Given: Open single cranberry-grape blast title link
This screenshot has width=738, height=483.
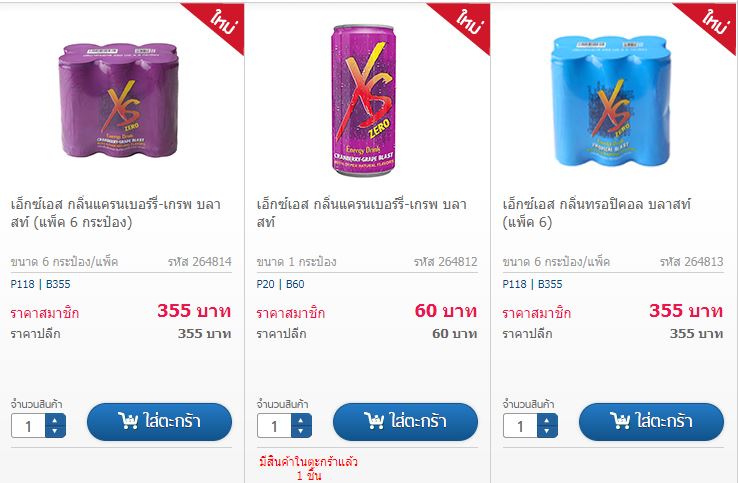Looking at the screenshot, I should [x=361, y=213].
